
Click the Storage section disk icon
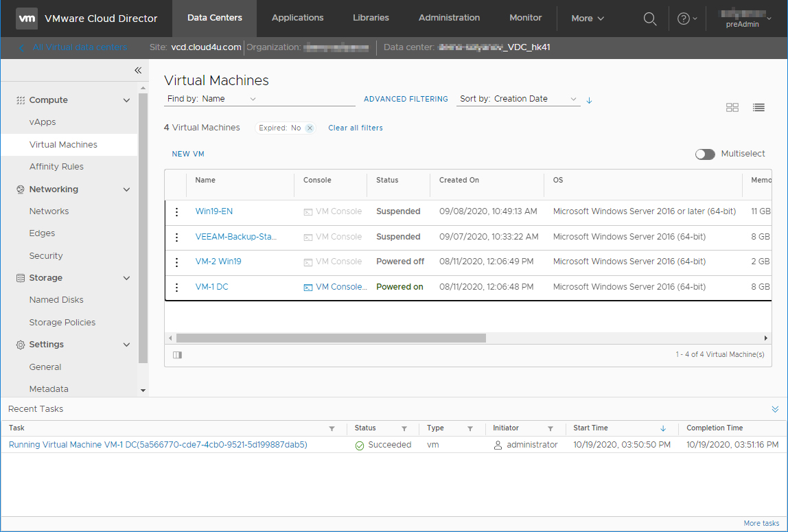coord(21,278)
